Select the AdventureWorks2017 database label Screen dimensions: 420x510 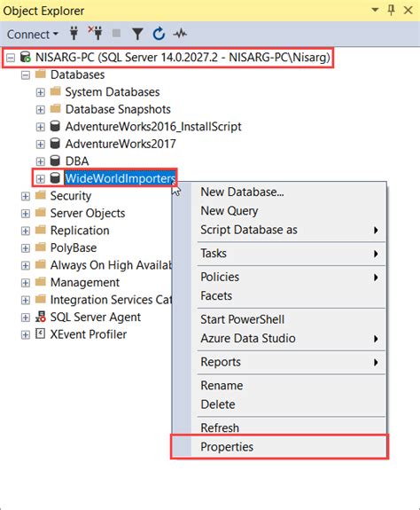click(121, 144)
